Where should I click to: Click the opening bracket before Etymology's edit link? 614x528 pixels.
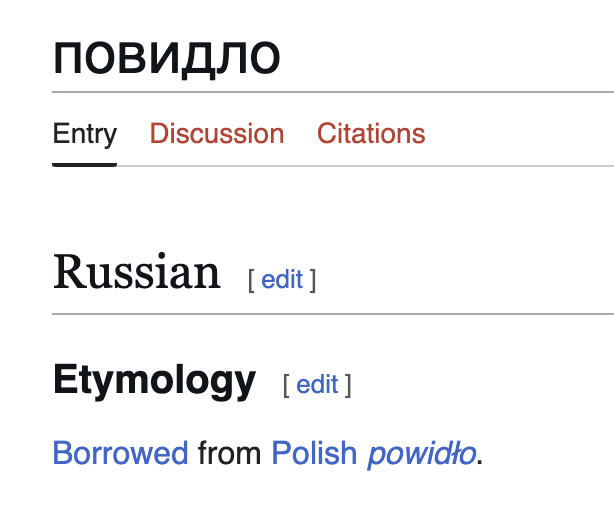coord(287,384)
